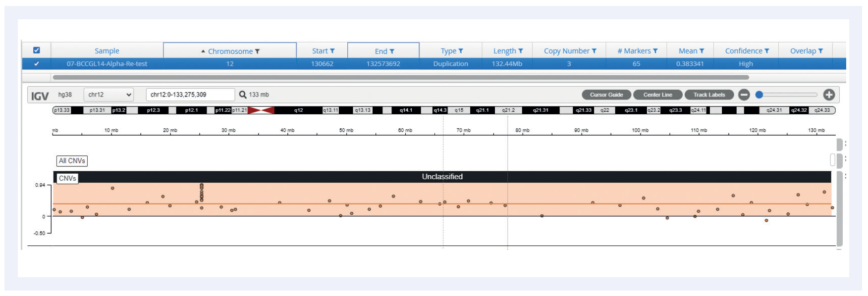The image size is (868, 296).
Task: Click the Duplication type cell
Action: [450, 64]
